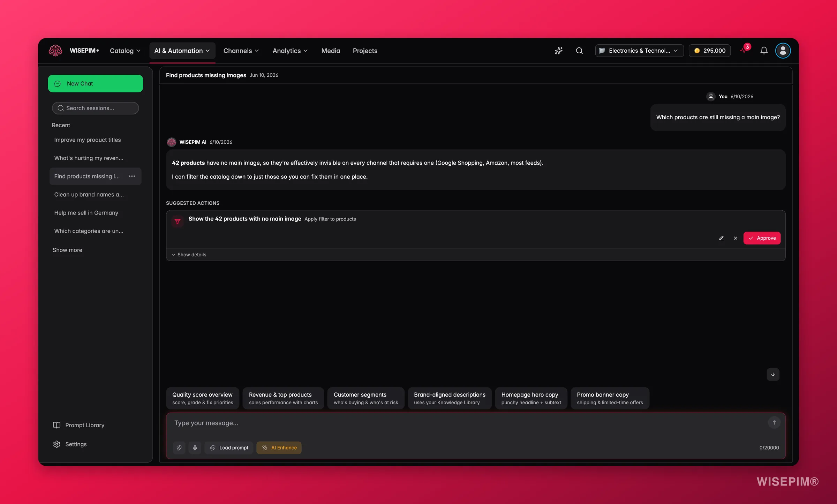
Task: Open the AI sparkle assistant icon
Action: (559, 51)
